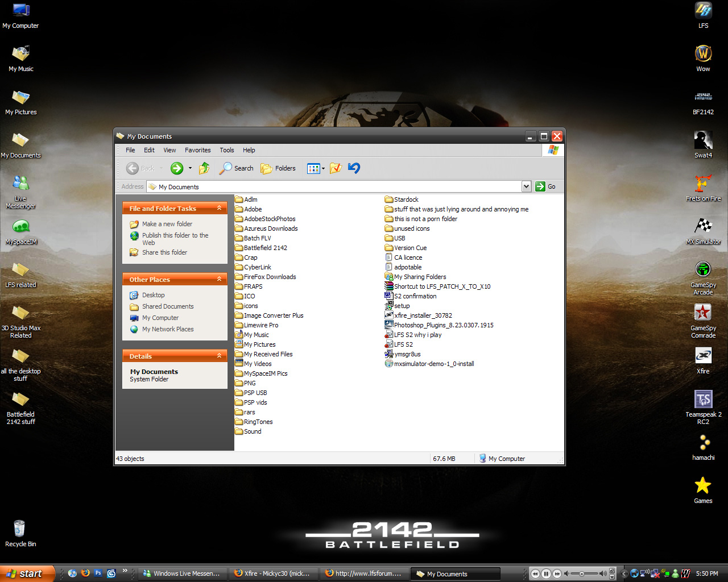The image size is (728, 582).
Task: Select the My Sharing Folders item
Action: click(416, 277)
